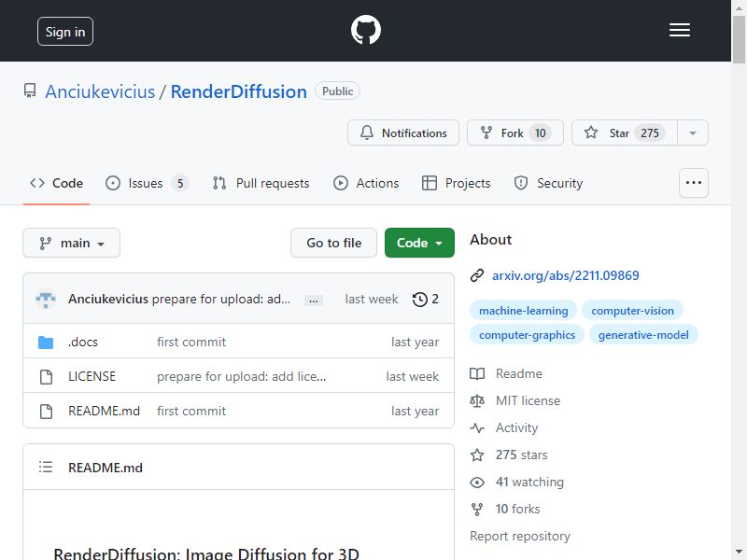The height and width of the screenshot is (560, 747).
Task: Open the README.md file in file list
Action: click(x=104, y=411)
